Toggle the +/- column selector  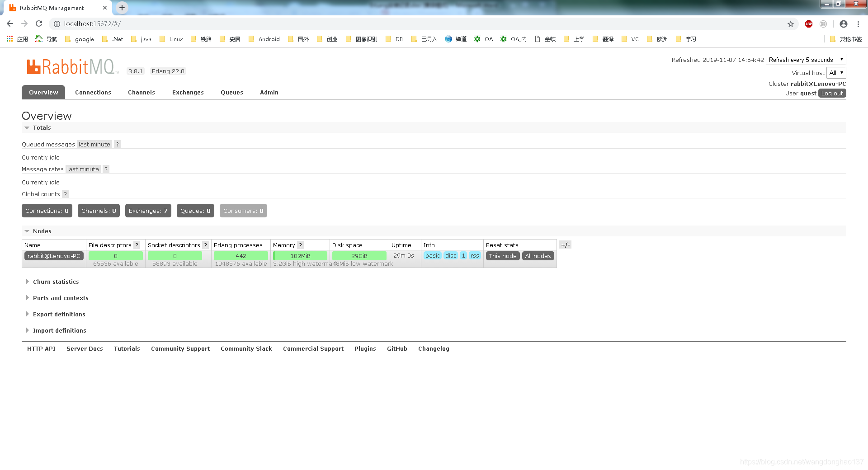[565, 244]
